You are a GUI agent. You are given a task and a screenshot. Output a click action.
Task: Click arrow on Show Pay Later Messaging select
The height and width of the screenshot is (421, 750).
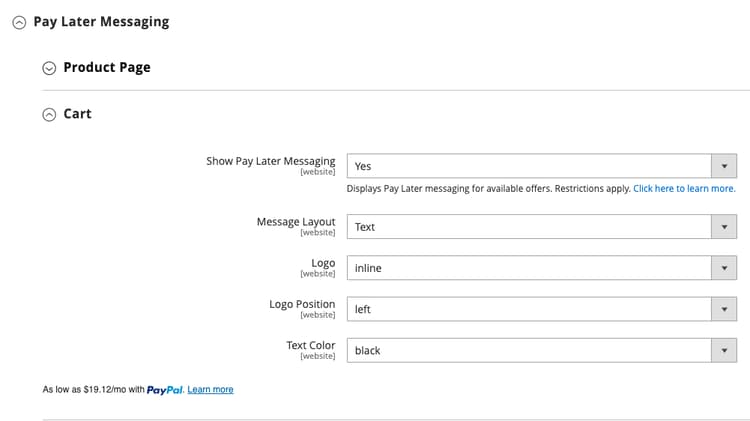tap(724, 166)
